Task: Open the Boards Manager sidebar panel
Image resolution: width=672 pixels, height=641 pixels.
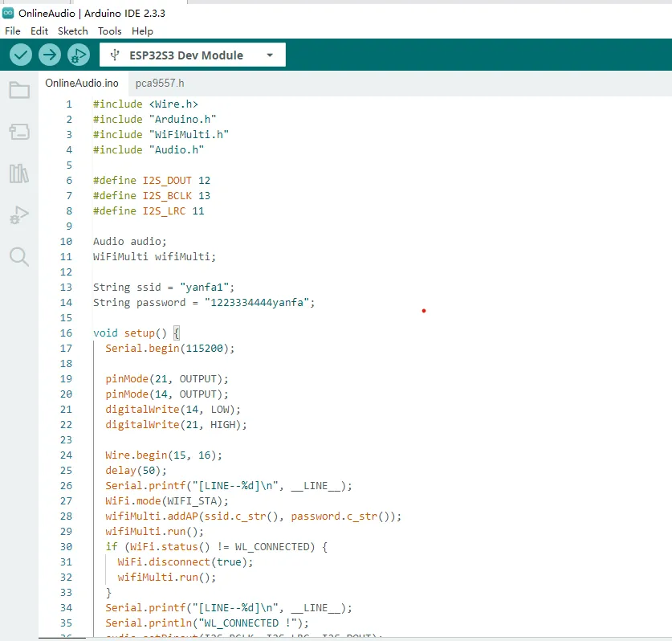Action: tap(19, 132)
